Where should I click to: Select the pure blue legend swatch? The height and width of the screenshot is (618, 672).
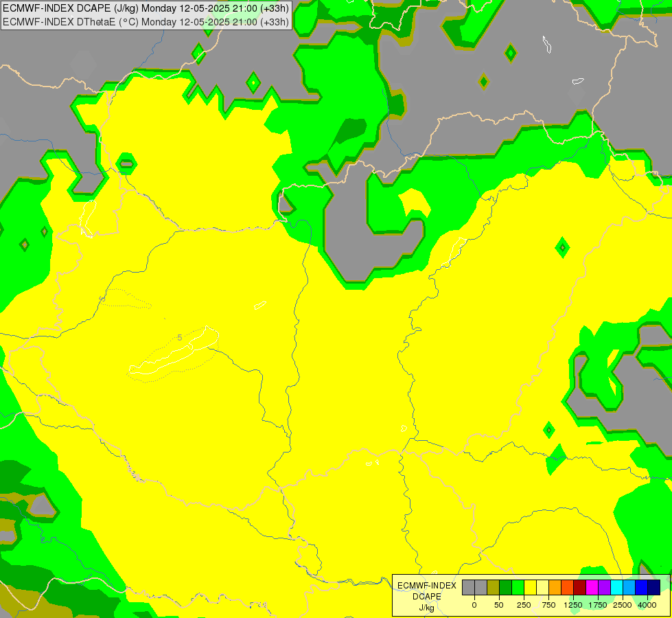[x=642, y=587]
